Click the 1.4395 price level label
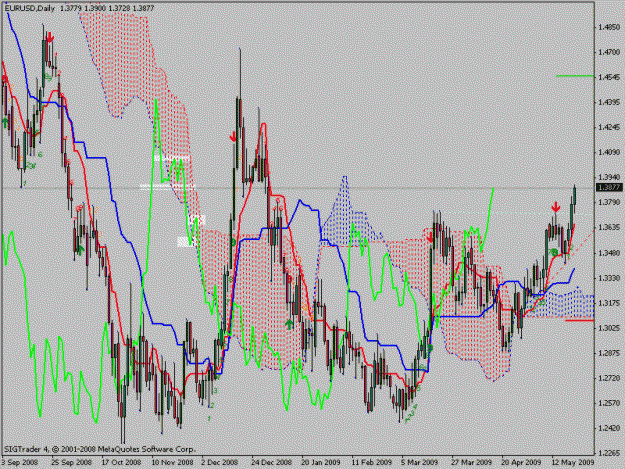Viewport: 625px width, 469px height. [609, 102]
